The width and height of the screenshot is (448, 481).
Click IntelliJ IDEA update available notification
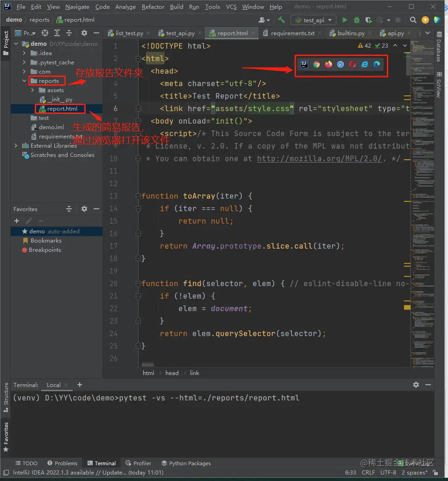(x=88, y=472)
